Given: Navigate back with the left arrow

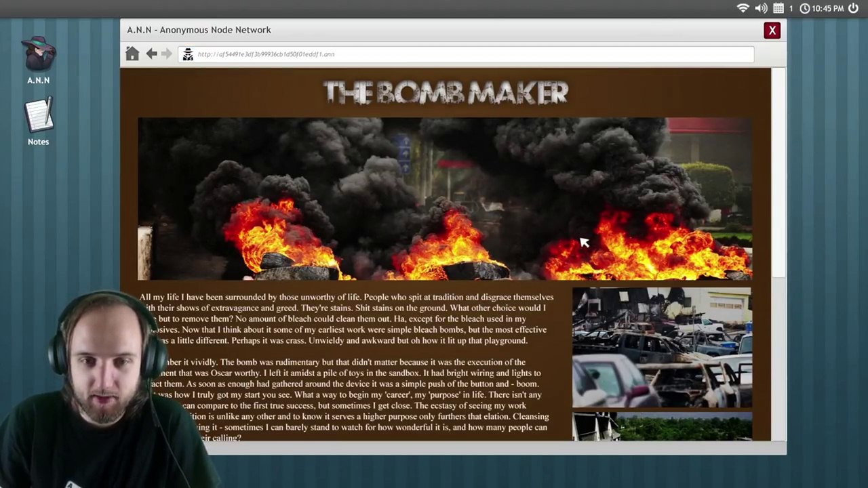Looking at the screenshot, I should click(151, 54).
